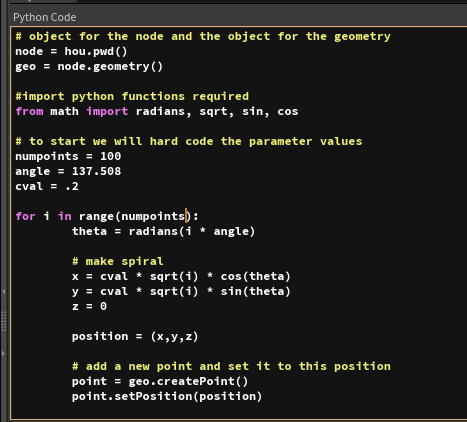Click on the theta = radians line

click(164, 231)
